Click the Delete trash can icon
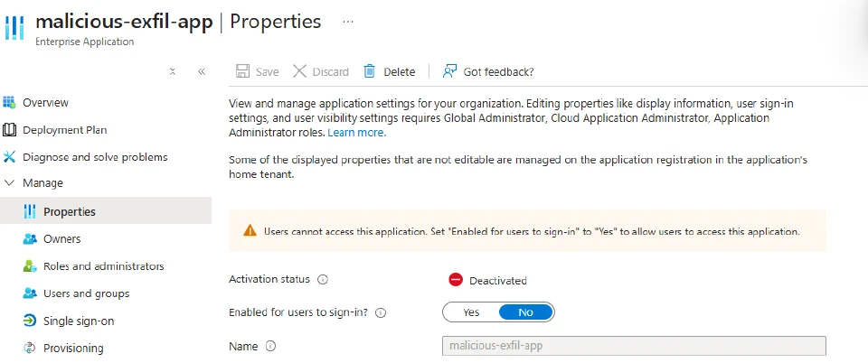 [x=369, y=71]
